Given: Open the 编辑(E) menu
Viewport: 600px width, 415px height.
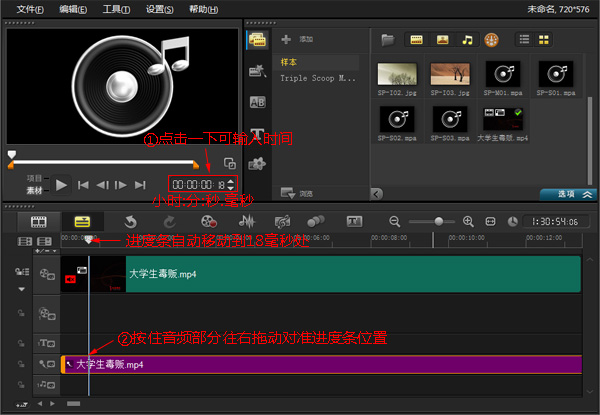Looking at the screenshot, I should tap(73, 9).
